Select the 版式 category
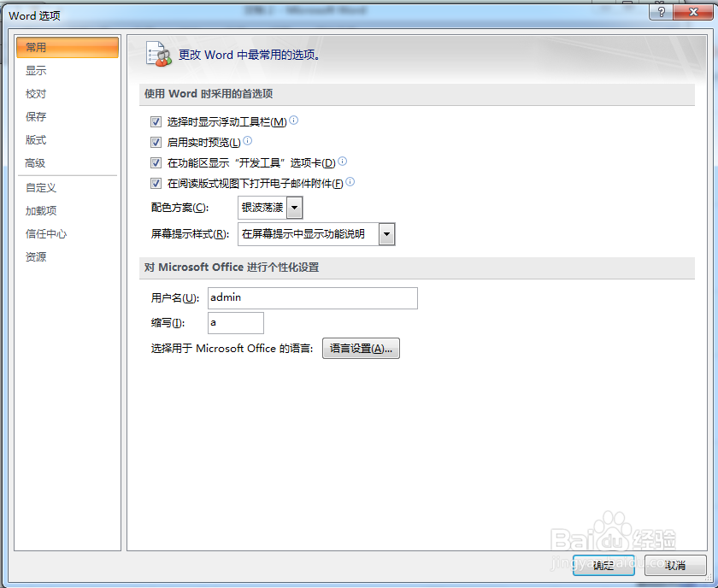718x588 pixels. coord(68,140)
